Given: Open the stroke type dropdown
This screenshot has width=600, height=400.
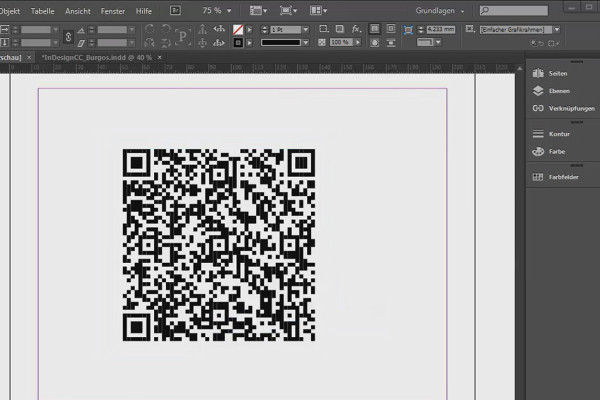Looking at the screenshot, I should click(x=305, y=42).
